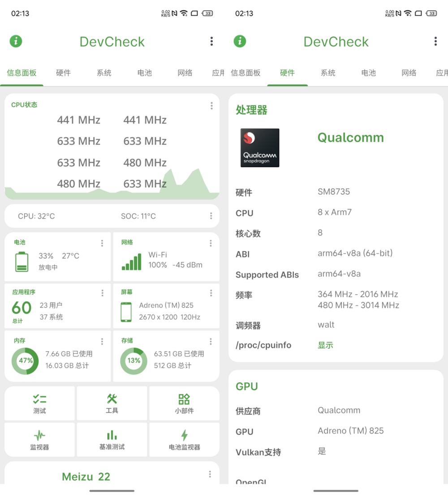The height and width of the screenshot is (498, 448).
Task: Tap the large 60 app total number
Action: [x=22, y=307]
